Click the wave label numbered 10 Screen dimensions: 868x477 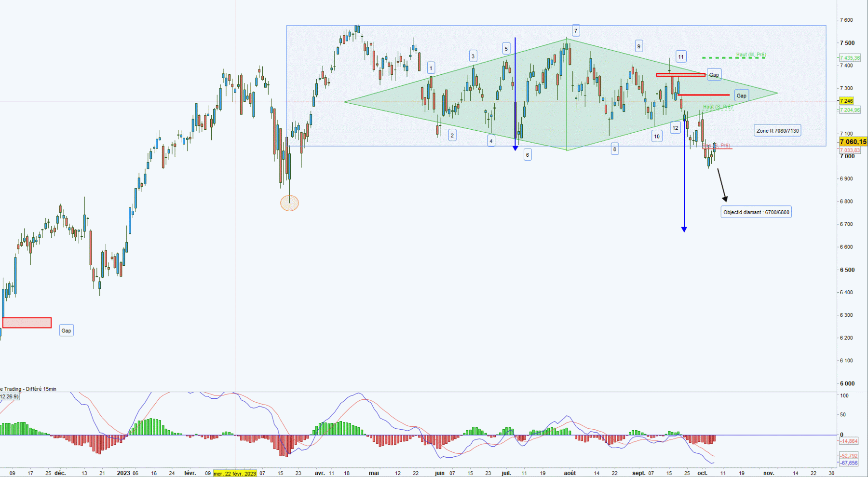657,136
